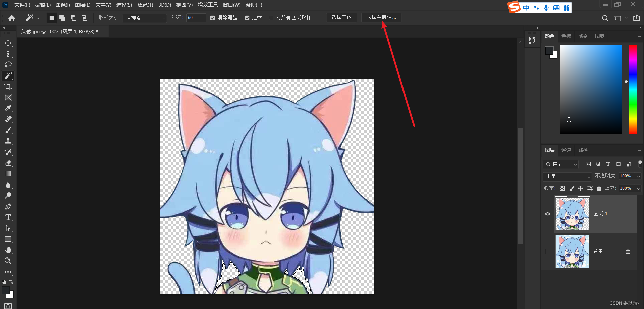Open the search icon at top right
The height and width of the screenshot is (309, 644).
click(x=605, y=18)
